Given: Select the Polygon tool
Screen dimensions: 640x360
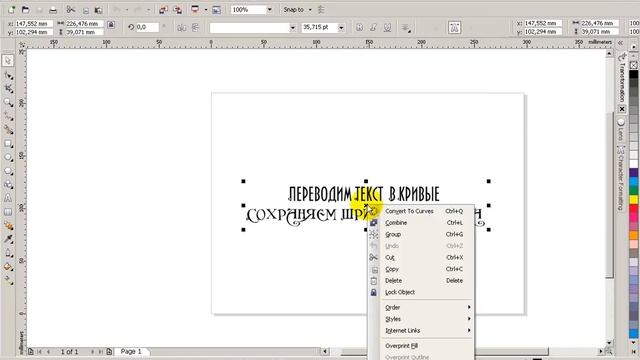Looking at the screenshot, I should click(8, 171).
